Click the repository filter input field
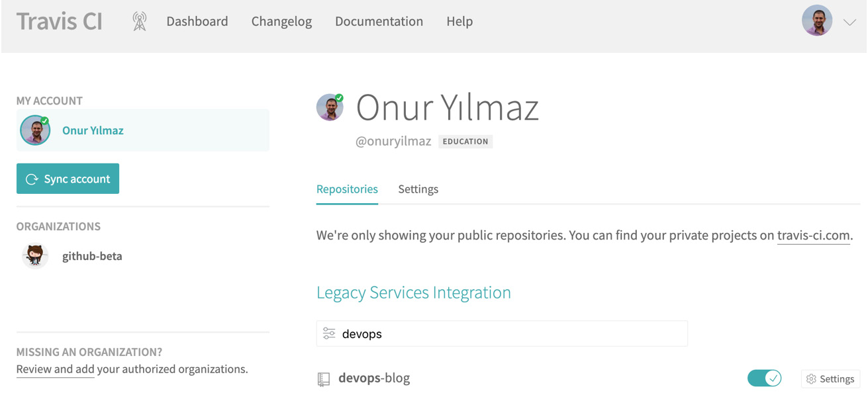 (x=510, y=334)
